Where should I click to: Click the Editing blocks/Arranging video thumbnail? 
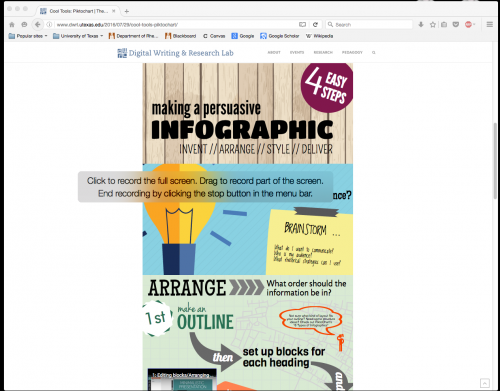(x=182, y=380)
